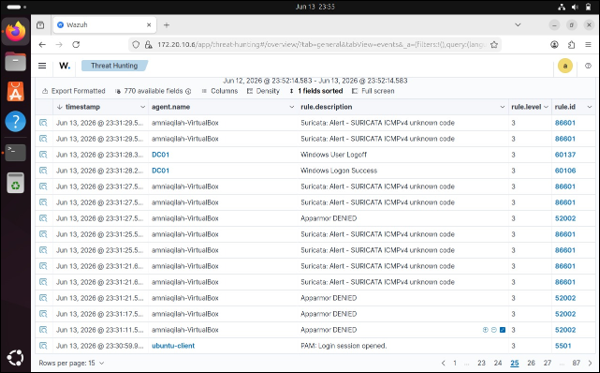Click the Firefox address bar URL
The height and width of the screenshot is (373, 600).
point(321,45)
